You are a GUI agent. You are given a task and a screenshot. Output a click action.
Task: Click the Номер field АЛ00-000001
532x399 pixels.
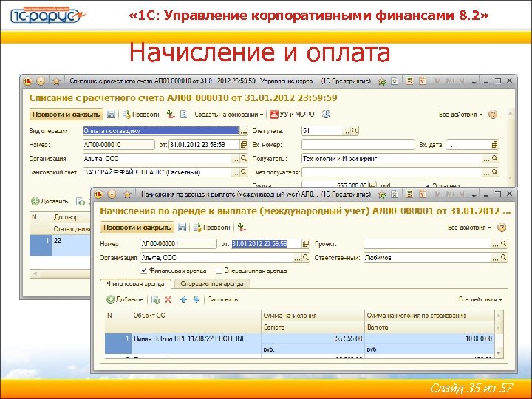[x=179, y=244]
